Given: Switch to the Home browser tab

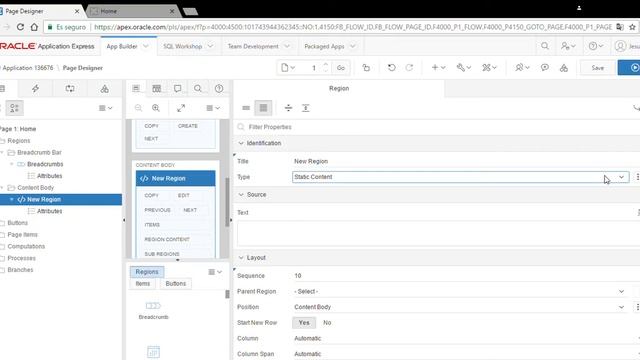Looking at the screenshot, I should click(x=132, y=11).
